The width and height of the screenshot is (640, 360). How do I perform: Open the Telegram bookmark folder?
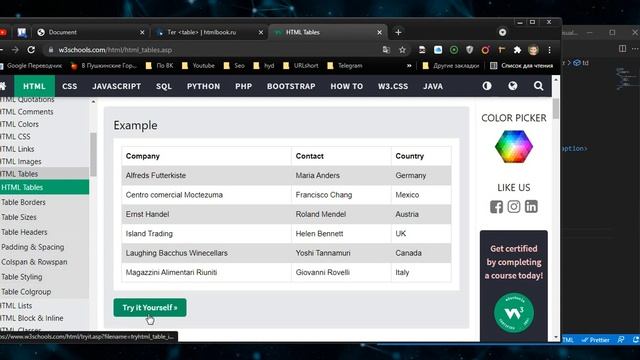coord(345,66)
